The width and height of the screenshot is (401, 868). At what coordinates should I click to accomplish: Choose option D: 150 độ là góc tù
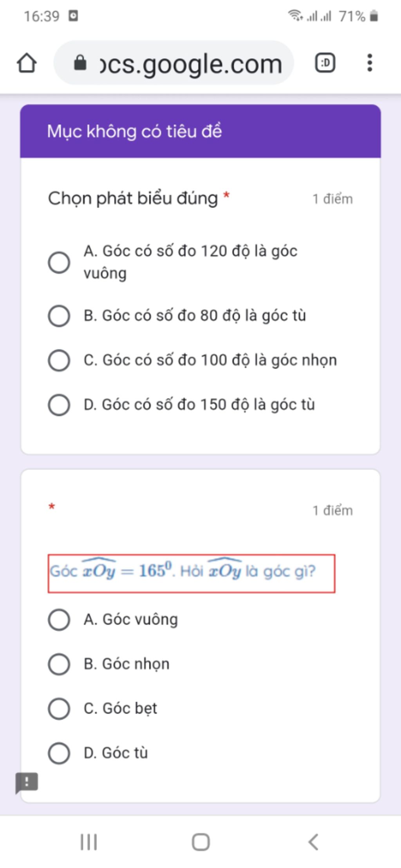pyautogui.click(x=59, y=405)
